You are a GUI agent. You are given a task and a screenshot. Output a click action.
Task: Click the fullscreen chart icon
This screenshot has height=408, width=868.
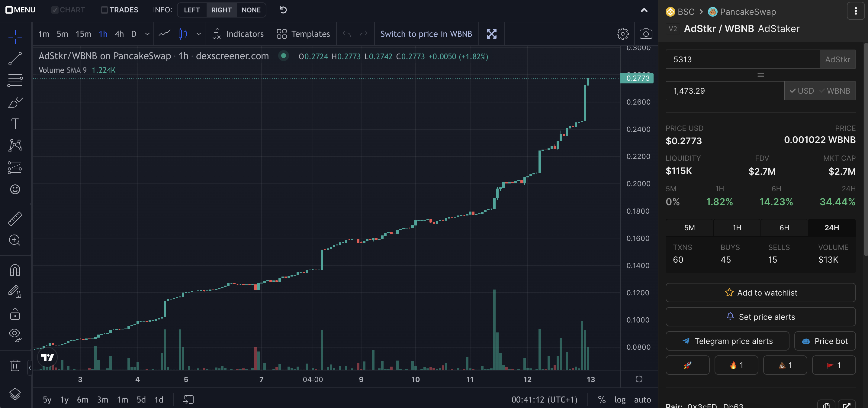491,34
